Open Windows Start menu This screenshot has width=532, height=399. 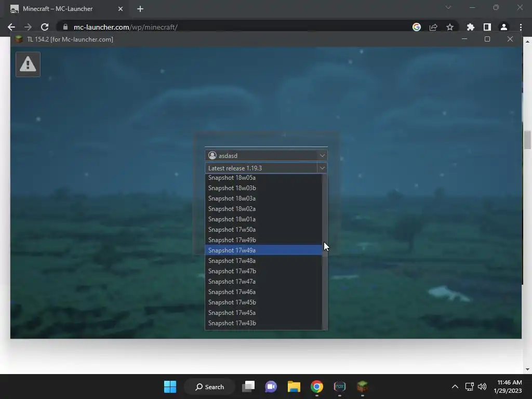click(x=170, y=387)
